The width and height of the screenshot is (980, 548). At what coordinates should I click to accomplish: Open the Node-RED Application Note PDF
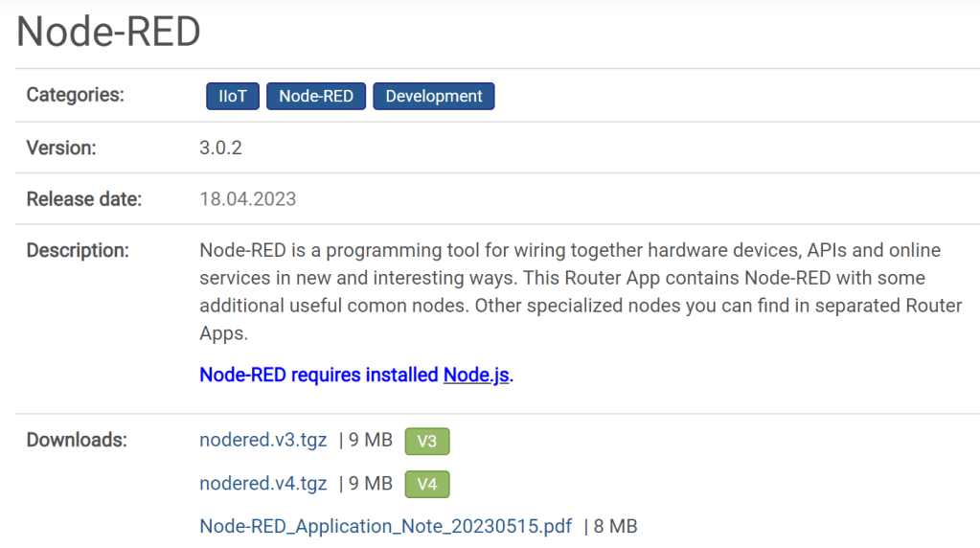(x=385, y=526)
